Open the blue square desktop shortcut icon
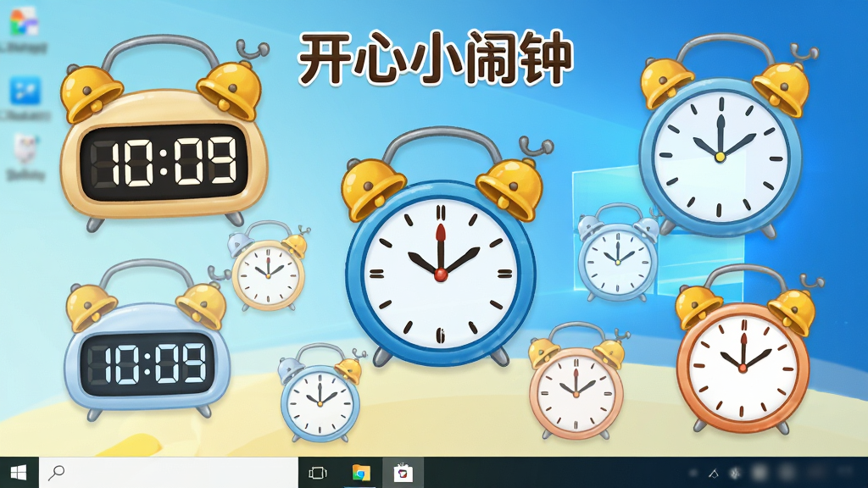This screenshot has height=488, width=868. (25, 90)
